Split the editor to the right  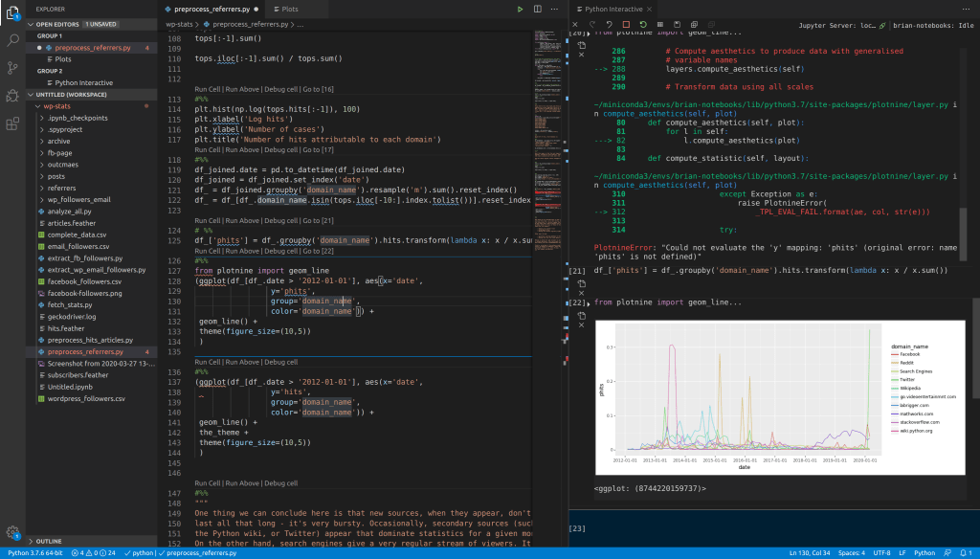pyautogui.click(x=538, y=10)
